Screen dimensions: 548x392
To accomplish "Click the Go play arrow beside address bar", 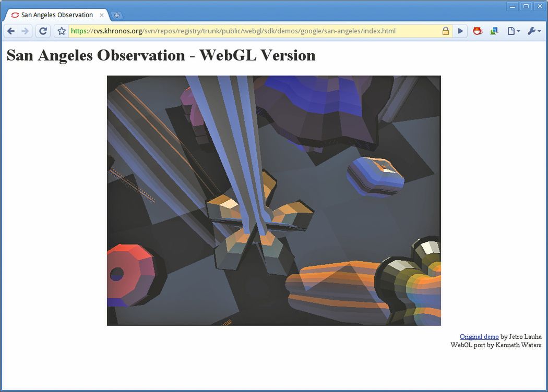I will pyautogui.click(x=460, y=31).
